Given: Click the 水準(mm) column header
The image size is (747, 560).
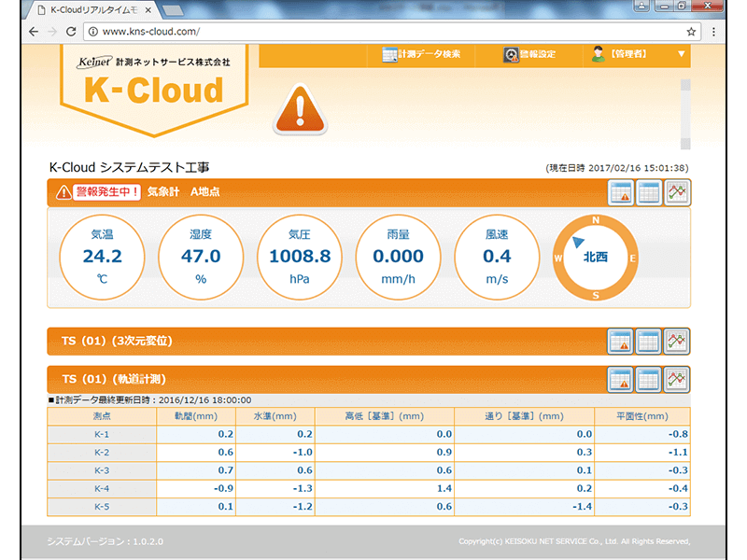Looking at the screenshot, I should 275,416.
